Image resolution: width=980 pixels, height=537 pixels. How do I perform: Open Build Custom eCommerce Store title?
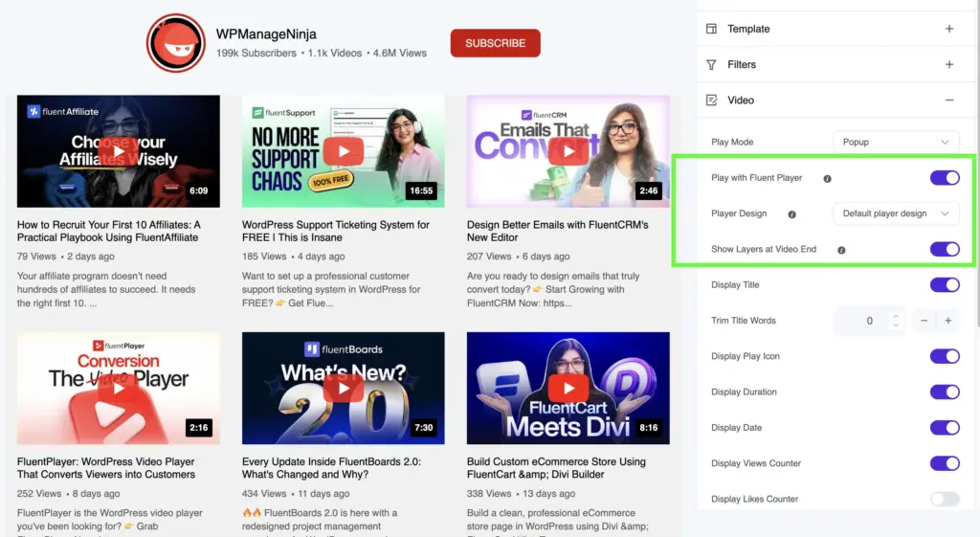(556, 468)
